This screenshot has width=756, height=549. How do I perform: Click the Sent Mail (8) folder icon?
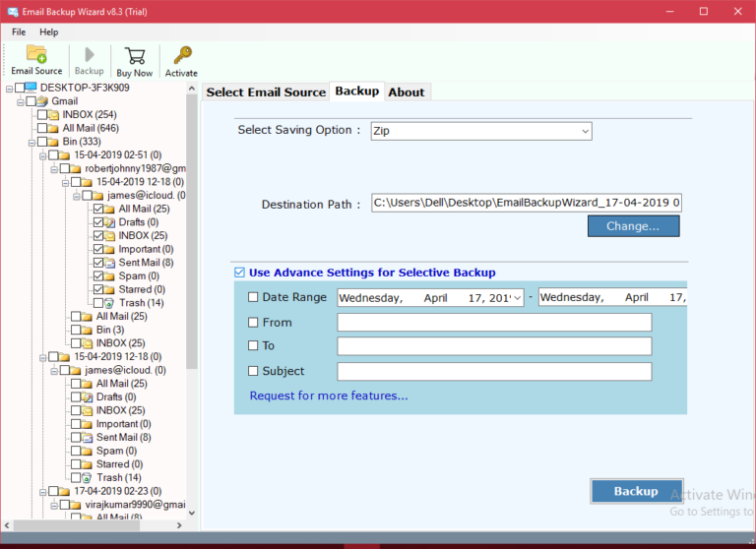coord(110,263)
